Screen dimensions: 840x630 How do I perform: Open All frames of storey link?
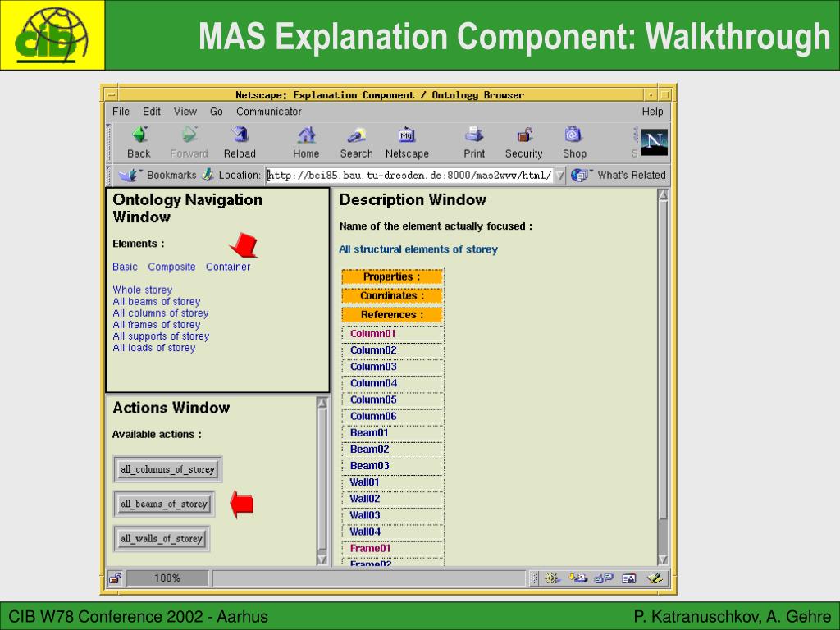click(x=157, y=325)
